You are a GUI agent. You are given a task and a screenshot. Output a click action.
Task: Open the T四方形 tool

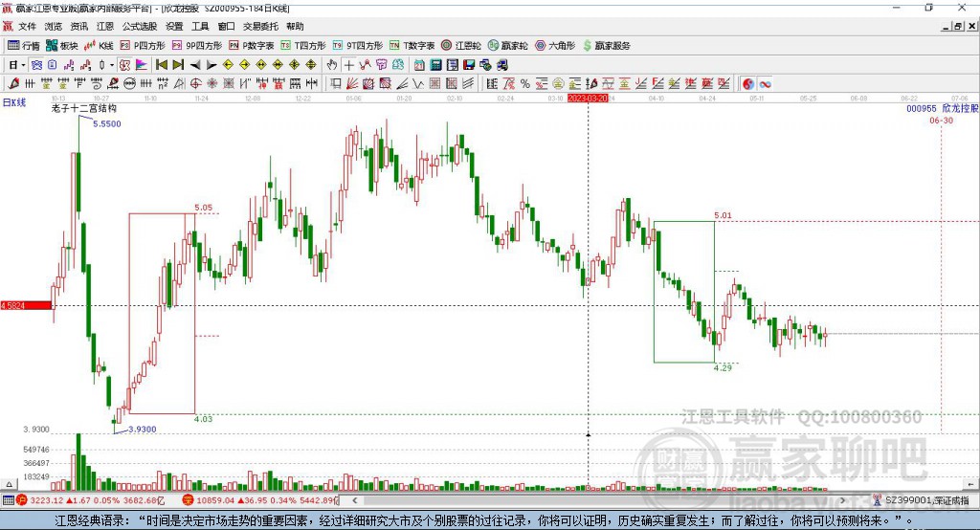pyautogui.click(x=303, y=46)
